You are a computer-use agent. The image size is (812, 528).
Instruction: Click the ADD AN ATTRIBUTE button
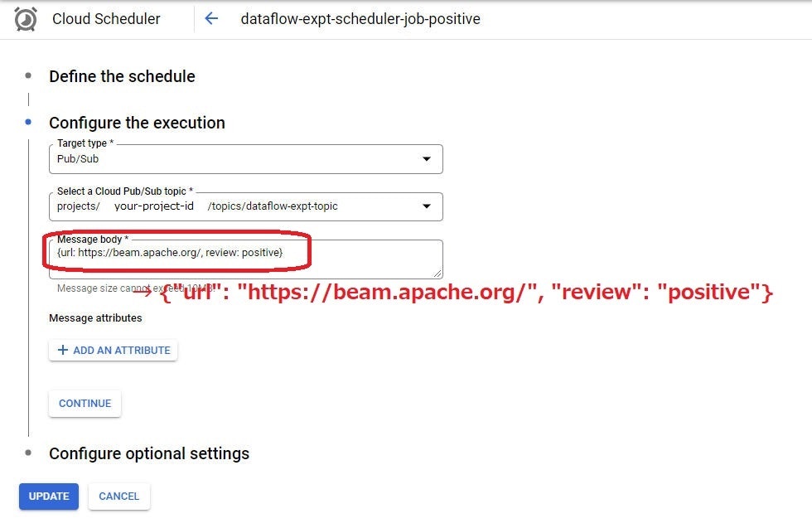[114, 351]
